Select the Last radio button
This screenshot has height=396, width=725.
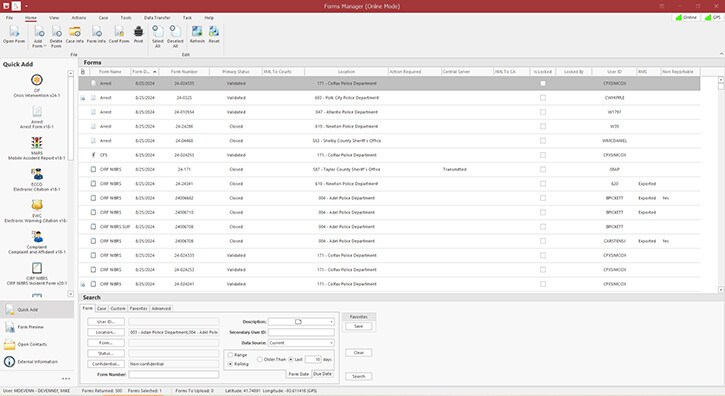pyautogui.click(x=291, y=359)
